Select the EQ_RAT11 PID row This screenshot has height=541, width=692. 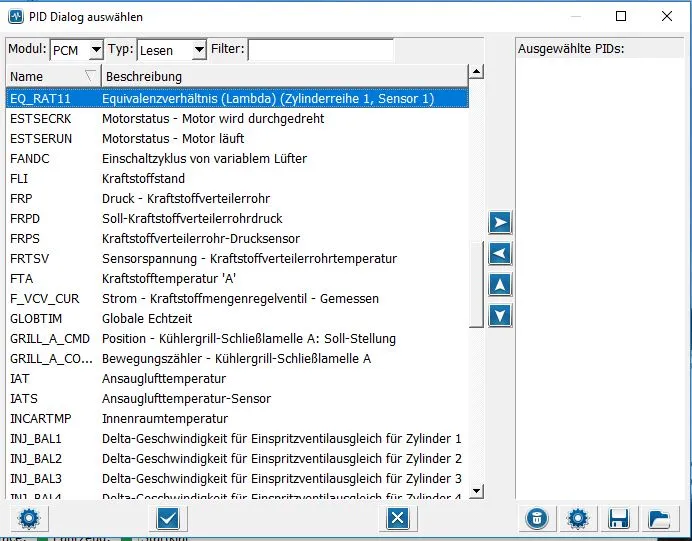pos(236,99)
